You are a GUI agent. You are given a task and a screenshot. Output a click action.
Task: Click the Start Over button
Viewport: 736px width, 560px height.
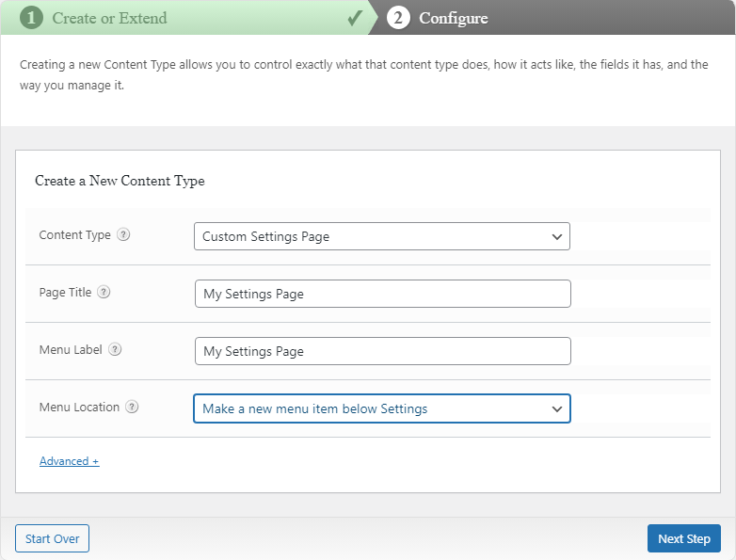(x=52, y=538)
